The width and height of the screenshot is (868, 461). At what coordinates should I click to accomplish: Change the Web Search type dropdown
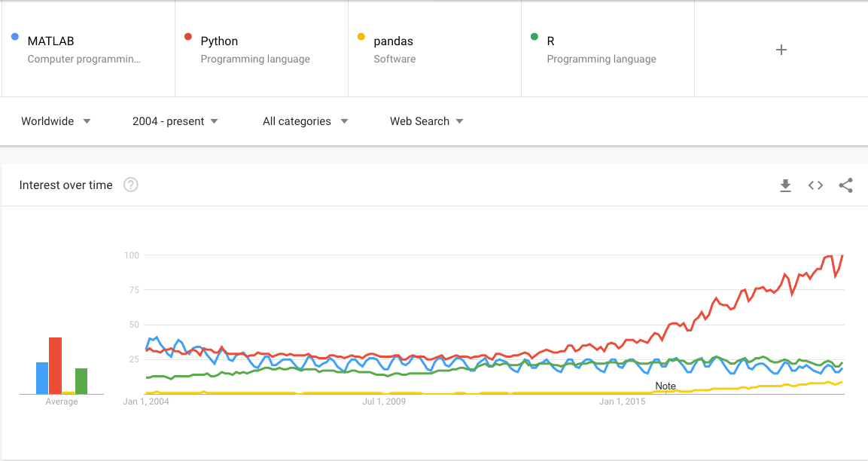tap(426, 121)
